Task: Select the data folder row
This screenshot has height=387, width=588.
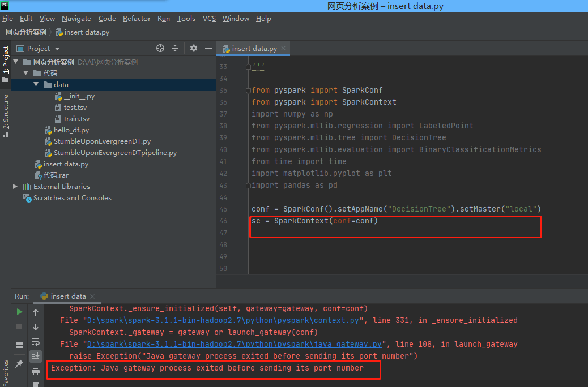Action: point(114,85)
